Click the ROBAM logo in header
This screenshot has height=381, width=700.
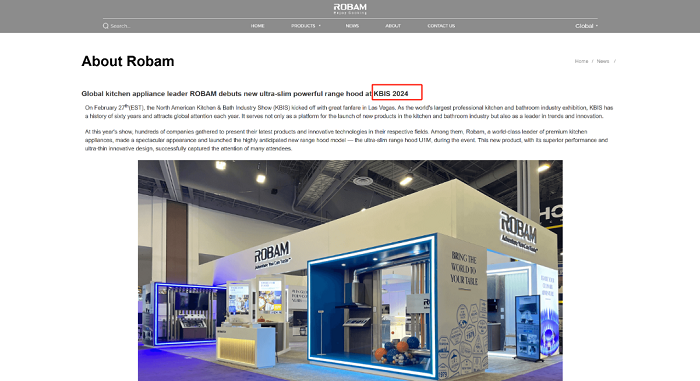pos(350,9)
